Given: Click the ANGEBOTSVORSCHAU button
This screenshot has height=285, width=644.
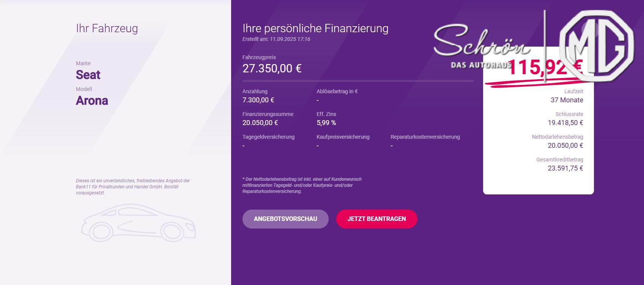Looking at the screenshot, I should [x=285, y=219].
